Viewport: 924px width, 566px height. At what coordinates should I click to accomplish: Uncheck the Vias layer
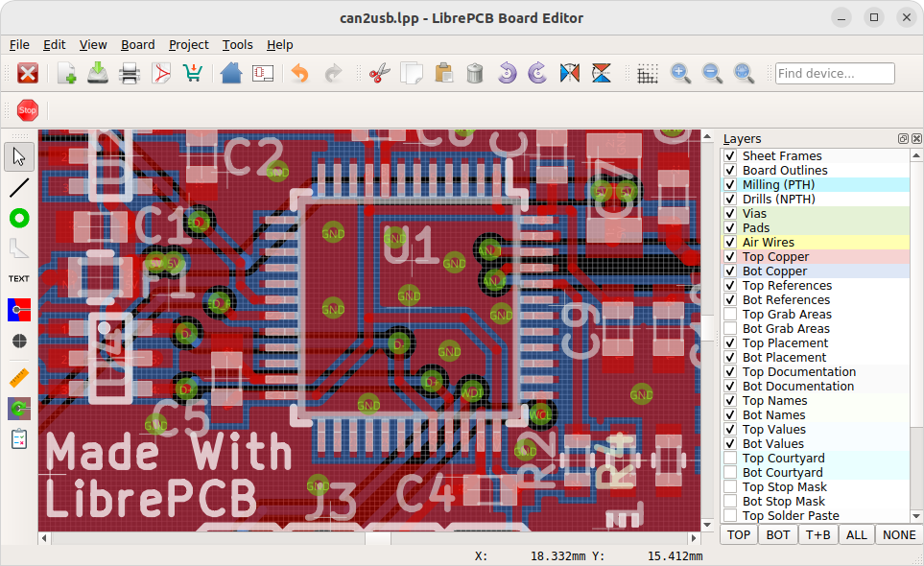(x=730, y=213)
